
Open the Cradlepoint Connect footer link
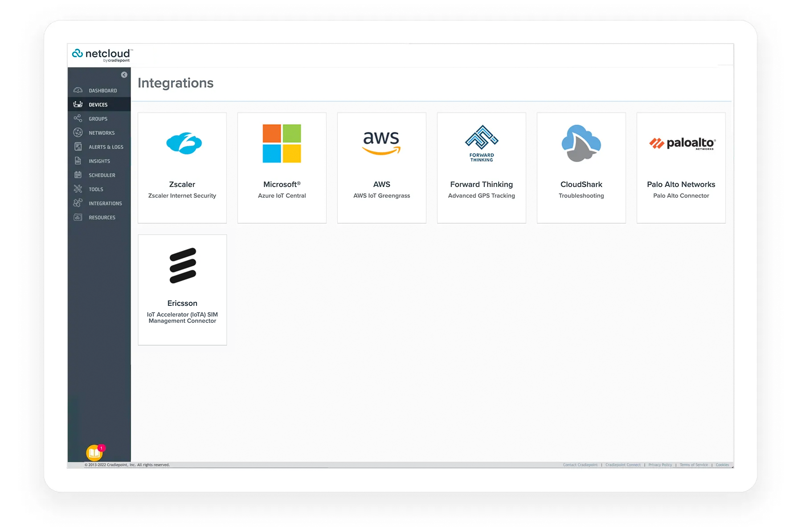click(623, 465)
